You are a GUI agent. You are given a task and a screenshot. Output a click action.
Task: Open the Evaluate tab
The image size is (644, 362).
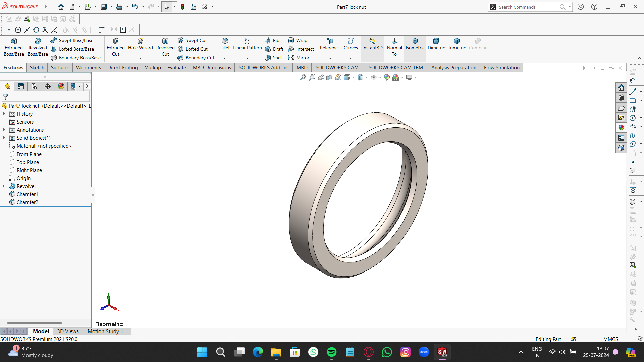[177, 68]
